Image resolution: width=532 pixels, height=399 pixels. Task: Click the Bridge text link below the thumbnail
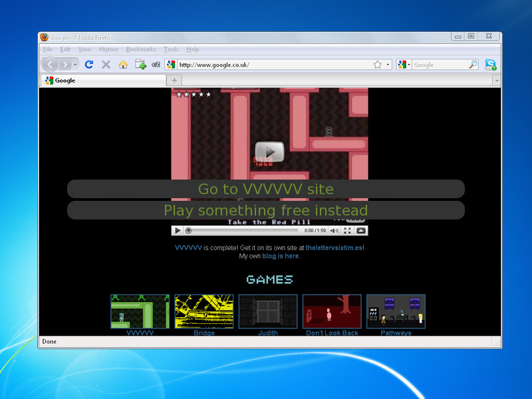[204, 333]
